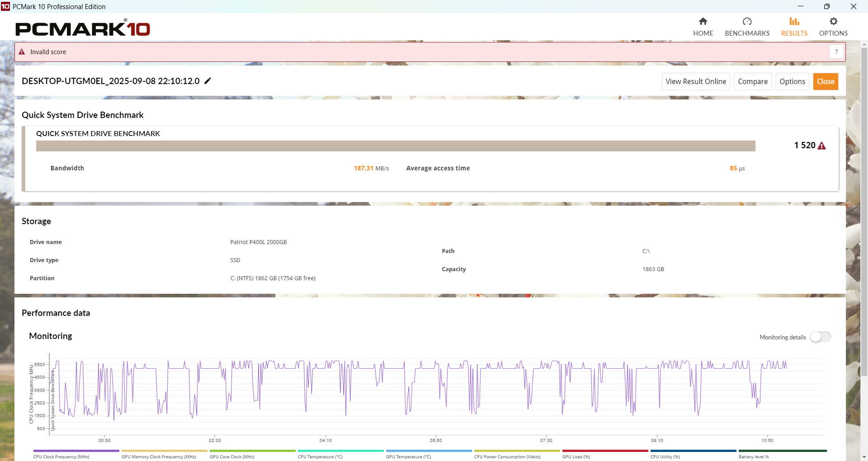
Task: Select GPU Memory Clock Frequency legend
Action: [x=165, y=454]
